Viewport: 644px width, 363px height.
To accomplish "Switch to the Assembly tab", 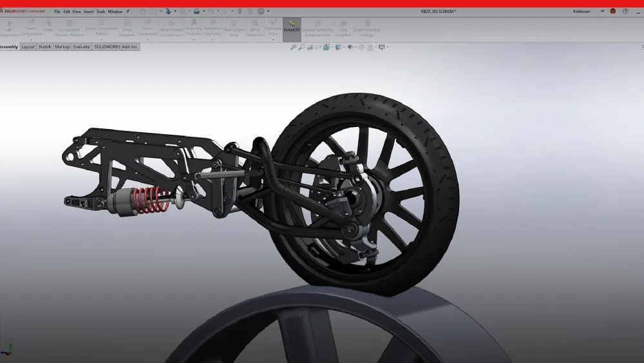I will click(9, 47).
